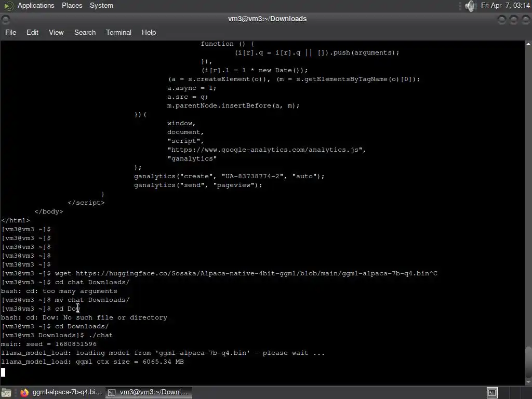Click the '</html>' closing tag line

(16, 220)
